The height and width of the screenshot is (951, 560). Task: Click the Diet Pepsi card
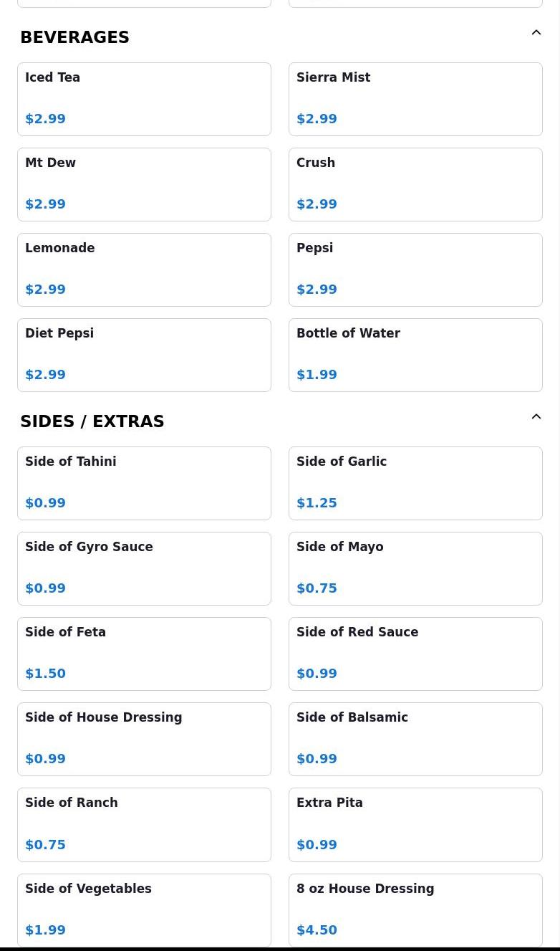coord(144,355)
